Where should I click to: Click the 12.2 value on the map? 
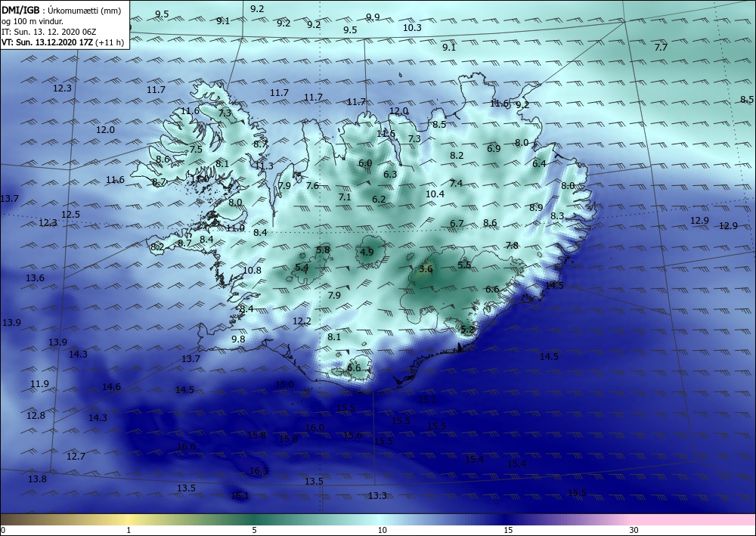302,321
